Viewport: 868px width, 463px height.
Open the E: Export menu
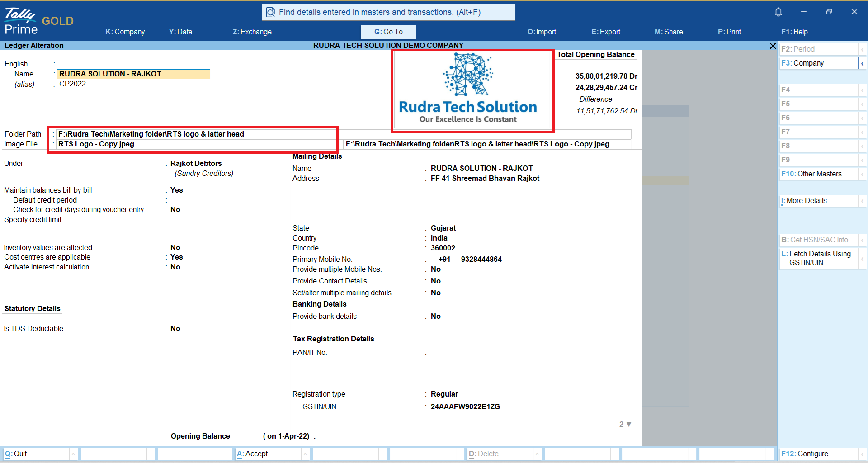click(x=605, y=32)
